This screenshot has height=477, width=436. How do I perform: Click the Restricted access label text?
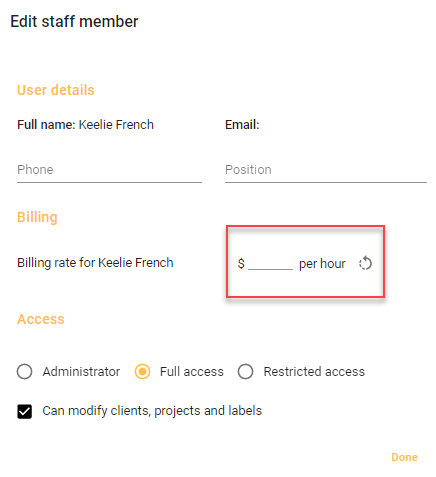pos(314,371)
